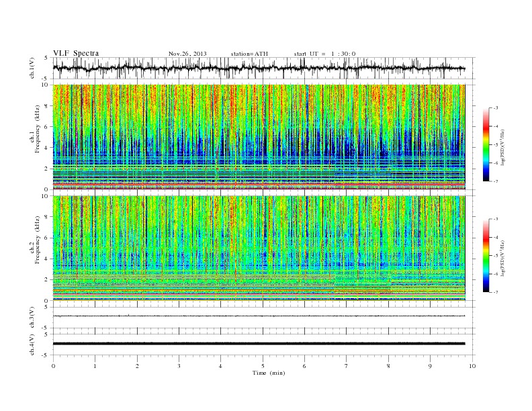Viewport: 532px width, 411px height.
Task: Click the "8" kHz tick on ch.1 frequency axis
Action: pyautogui.click(x=47, y=106)
